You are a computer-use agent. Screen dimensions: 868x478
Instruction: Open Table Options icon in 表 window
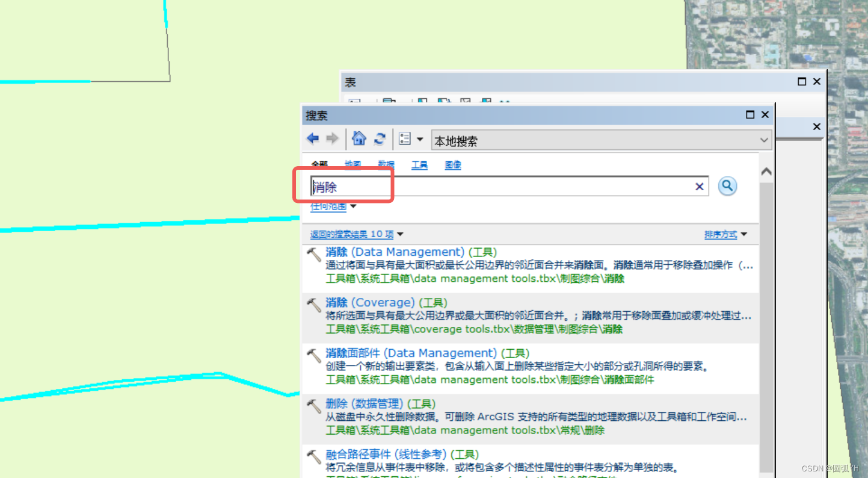point(354,102)
